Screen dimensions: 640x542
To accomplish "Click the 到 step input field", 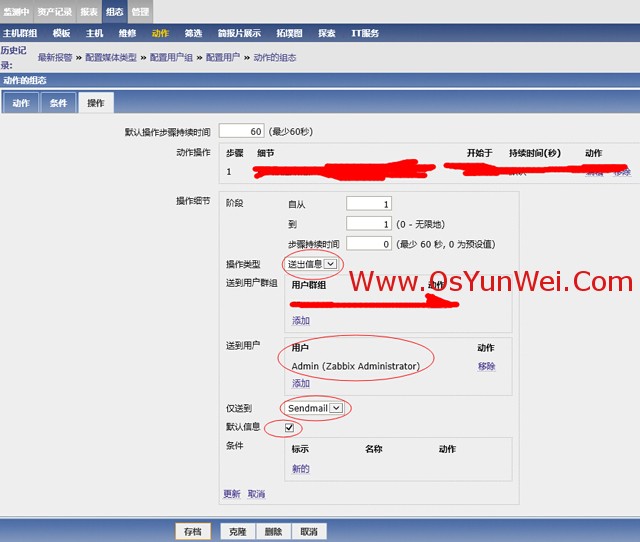I will click(x=369, y=224).
